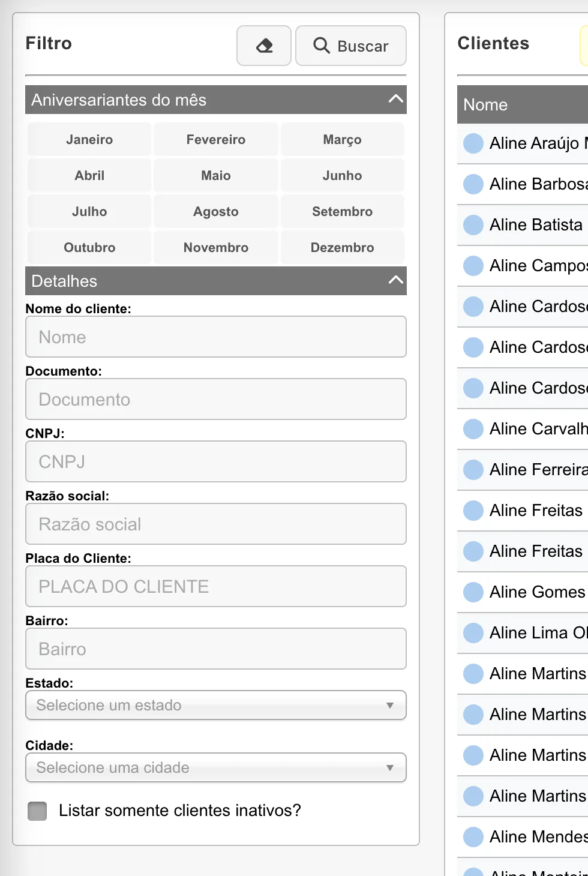The image size is (588, 876).
Task: Click the Aline Araújo status circle
Action: point(473,143)
